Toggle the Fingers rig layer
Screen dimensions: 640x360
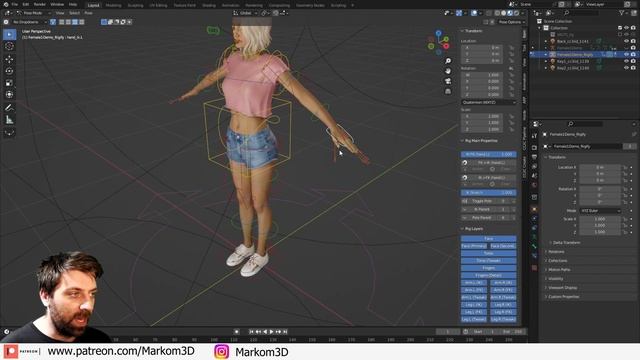click(x=489, y=268)
